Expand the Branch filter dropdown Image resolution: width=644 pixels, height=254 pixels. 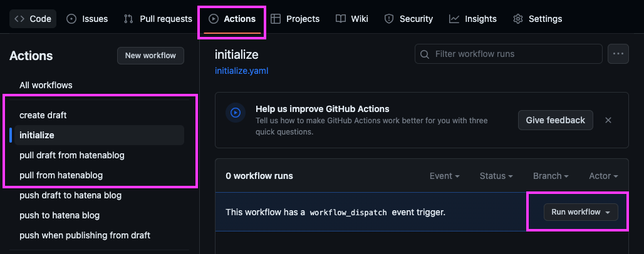[x=551, y=176]
